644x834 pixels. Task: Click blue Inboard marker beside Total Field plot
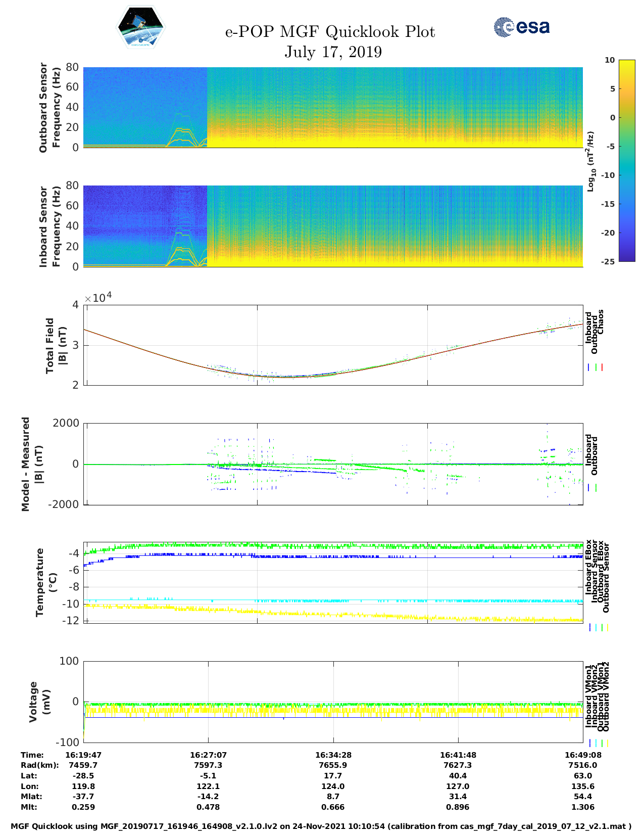click(589, 367)
